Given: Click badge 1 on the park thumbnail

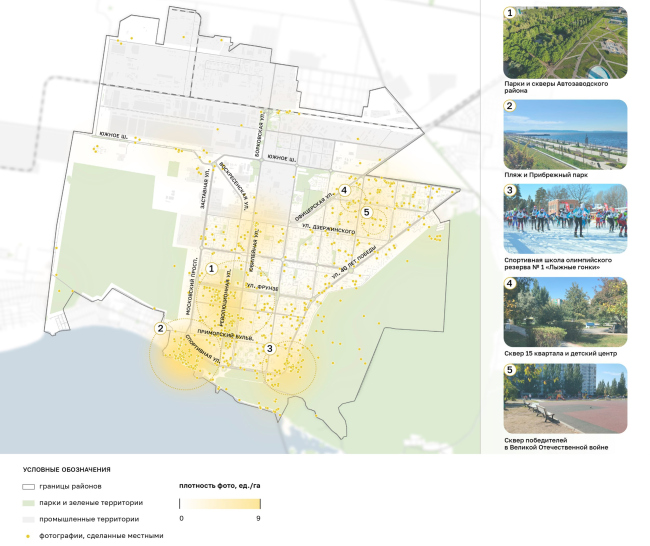Looking at the screenshot, I should click(510, 14).
